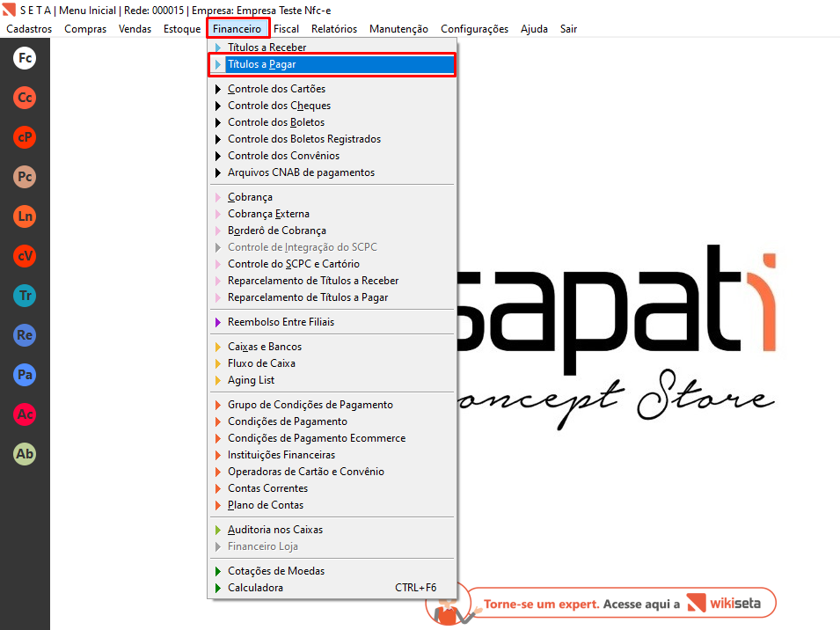Open the Relatórios menu
The width and height of the screenshot is (840, 630).
click(x=333, y=29)
